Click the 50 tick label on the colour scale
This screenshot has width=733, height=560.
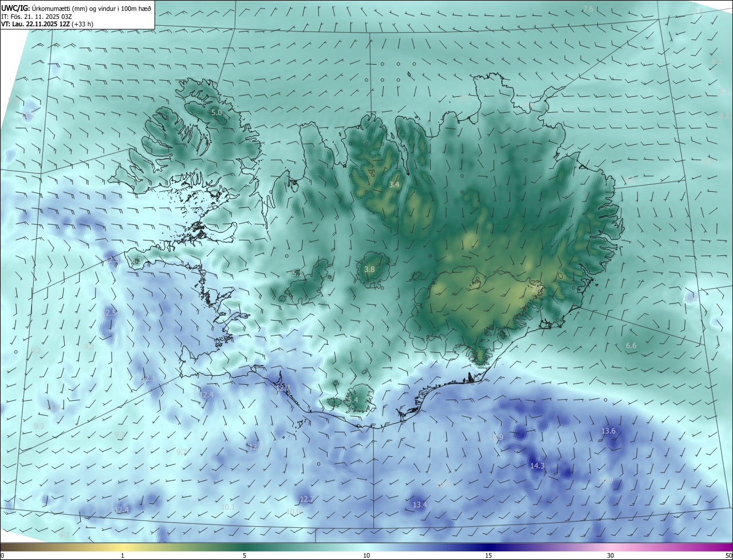[728, 555]
